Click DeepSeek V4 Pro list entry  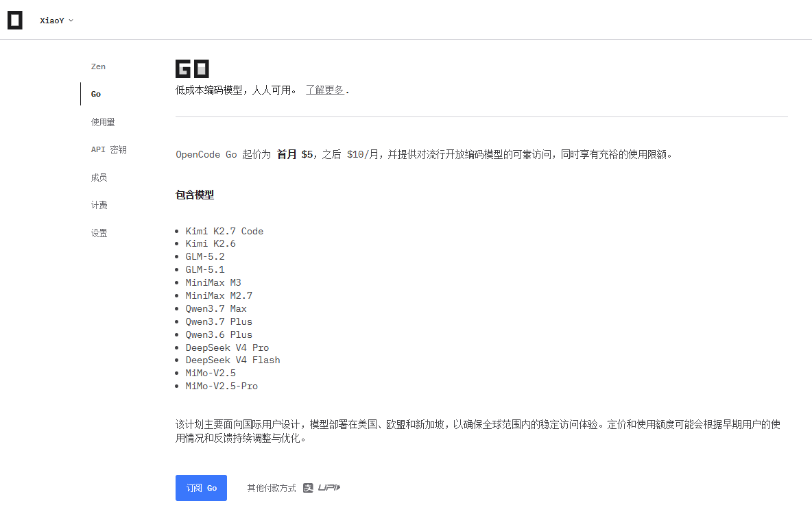coord(227,347)
